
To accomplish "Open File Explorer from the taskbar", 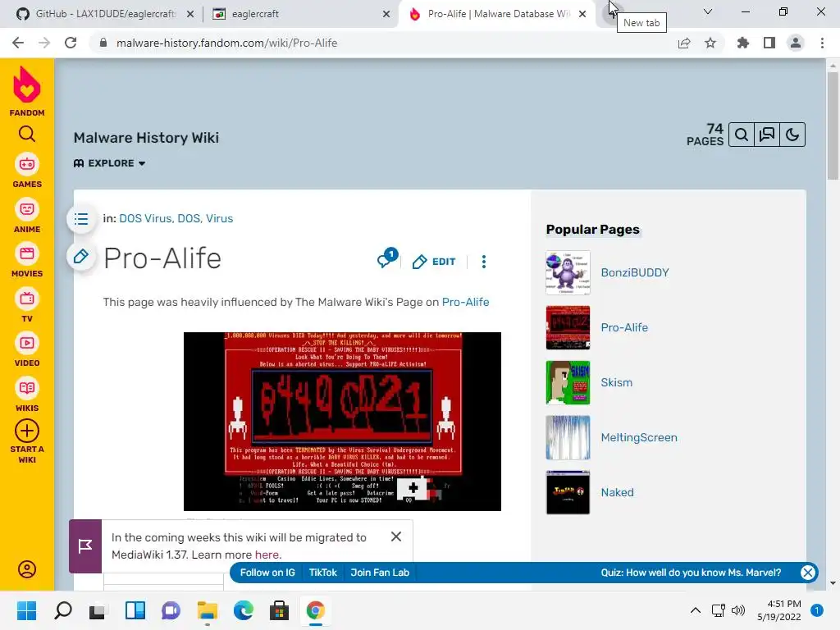I will point(207,610).
